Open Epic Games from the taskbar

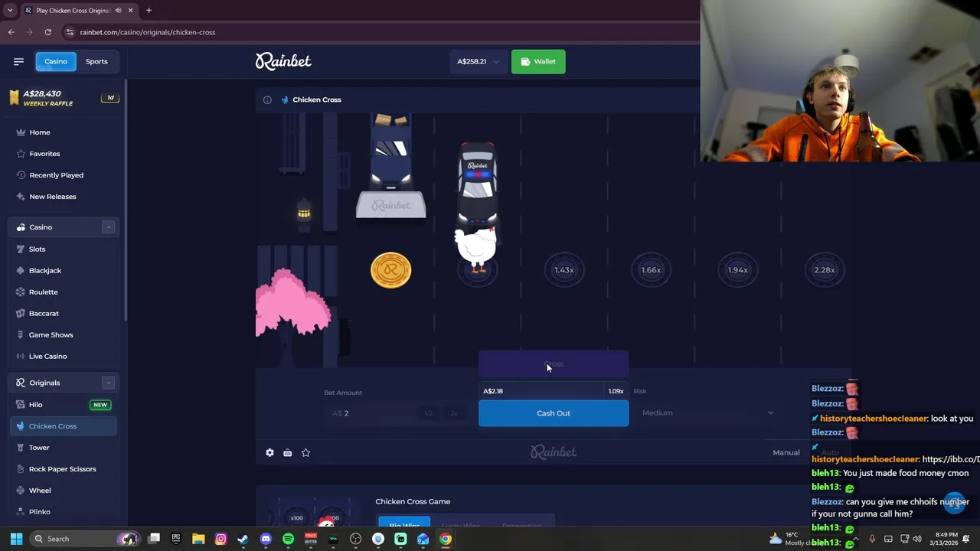coord(175,539)
